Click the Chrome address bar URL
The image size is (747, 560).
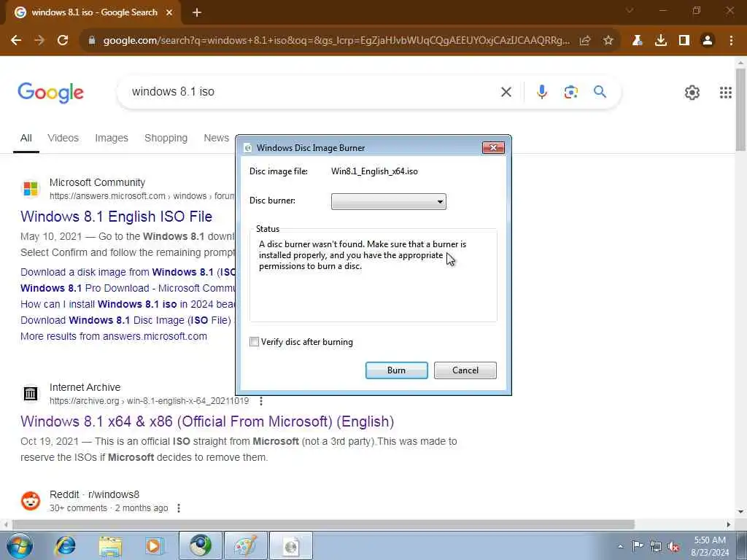point(336,41)
